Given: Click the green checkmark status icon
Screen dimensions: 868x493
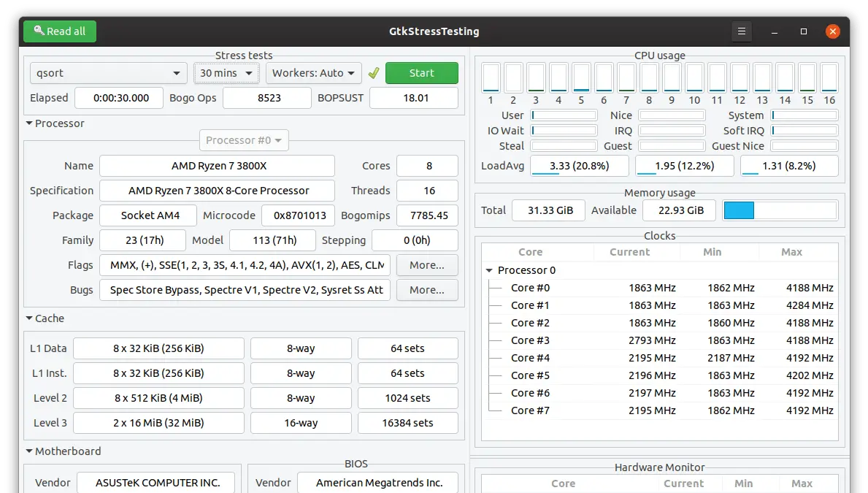Looking at the screenshot, I should click(374, 73).
